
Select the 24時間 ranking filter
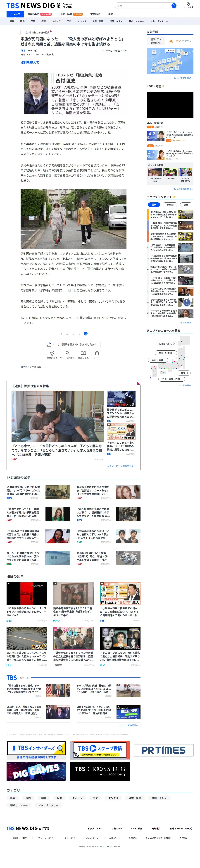coord(170,205)
